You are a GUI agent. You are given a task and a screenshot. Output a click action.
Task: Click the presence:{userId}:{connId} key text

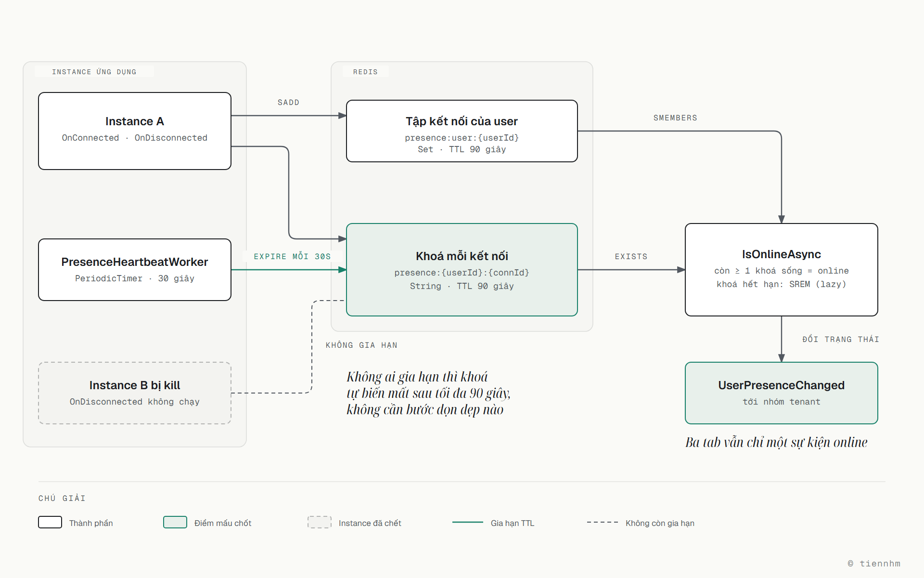coord(462,273)
